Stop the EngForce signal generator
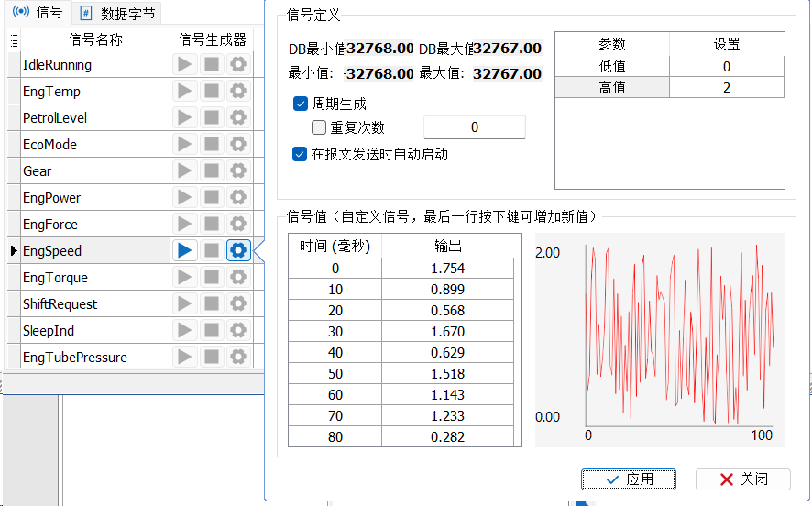This screenshot has width=812, height=506. (x=212, y=224)
